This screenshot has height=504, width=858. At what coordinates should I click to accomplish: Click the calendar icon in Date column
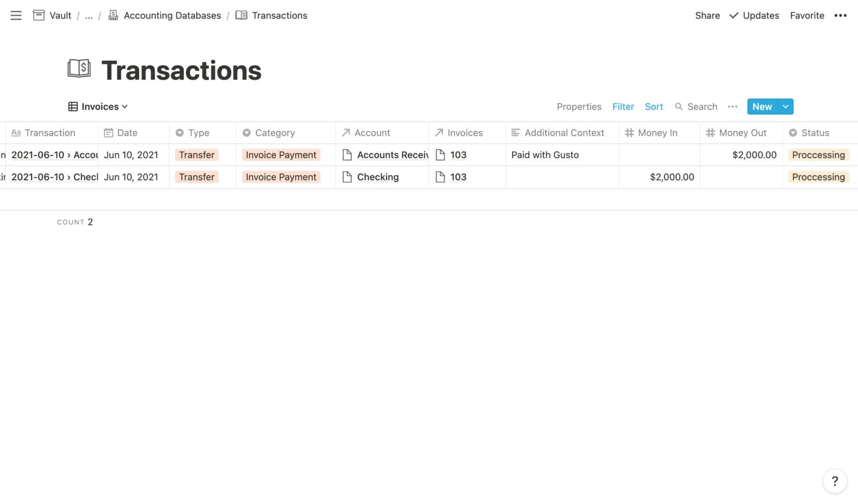point(108,133)
